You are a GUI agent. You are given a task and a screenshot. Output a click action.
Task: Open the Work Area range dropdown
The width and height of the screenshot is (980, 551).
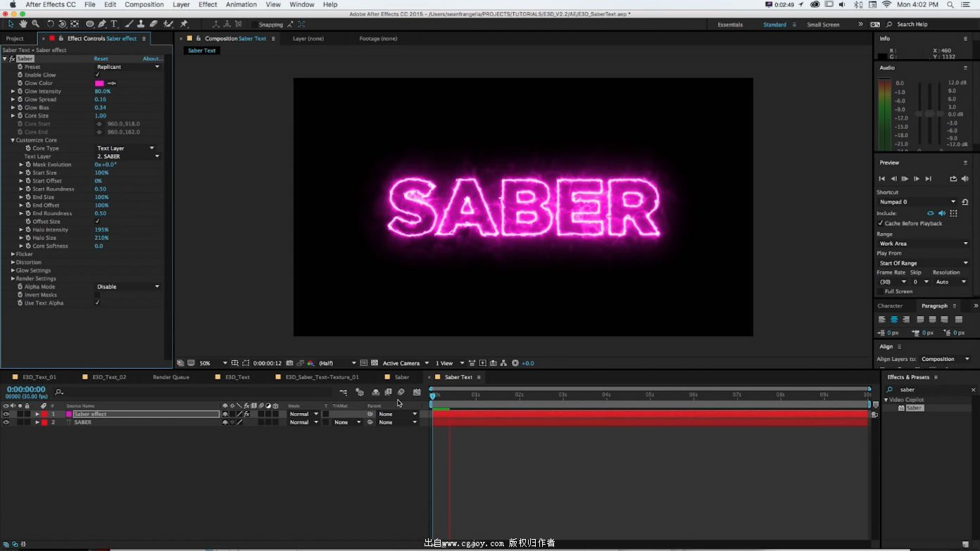pyautogui.click(x=924, y=243)
